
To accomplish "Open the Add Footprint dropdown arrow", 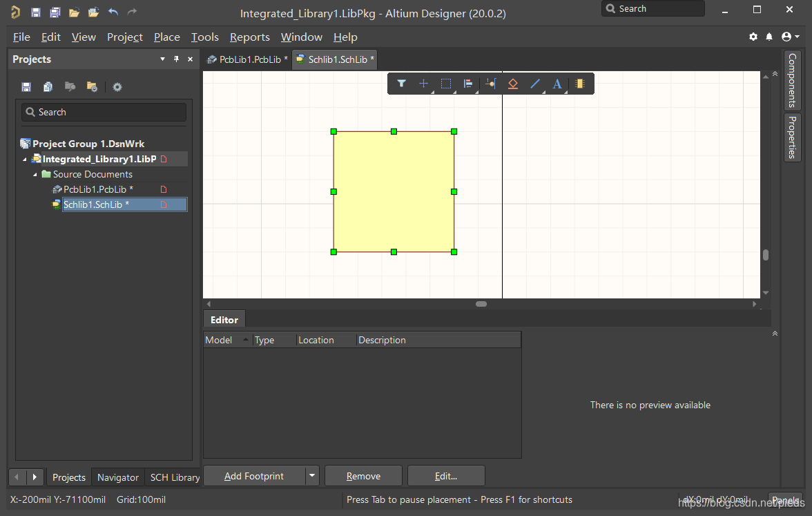I will 312,476.
